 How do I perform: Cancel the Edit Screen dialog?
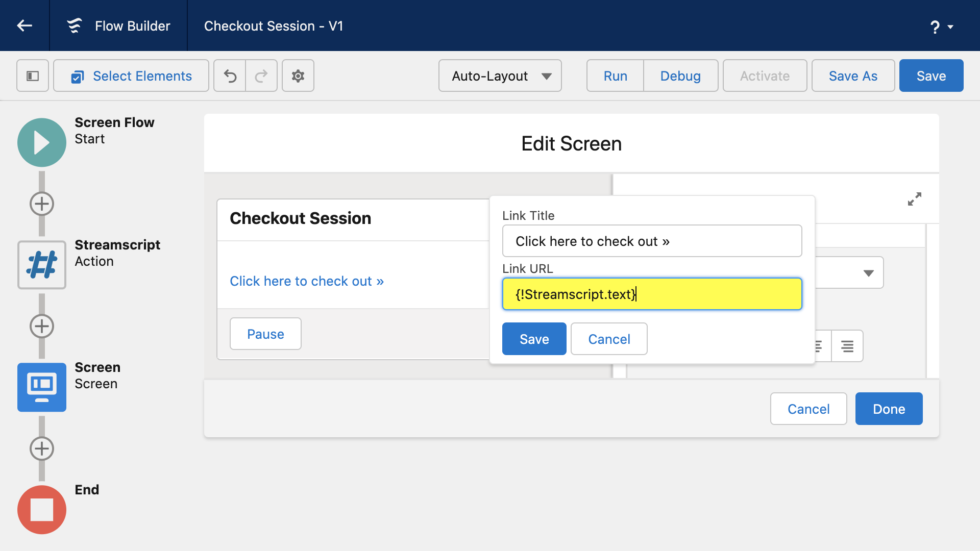tap(808, 409)
